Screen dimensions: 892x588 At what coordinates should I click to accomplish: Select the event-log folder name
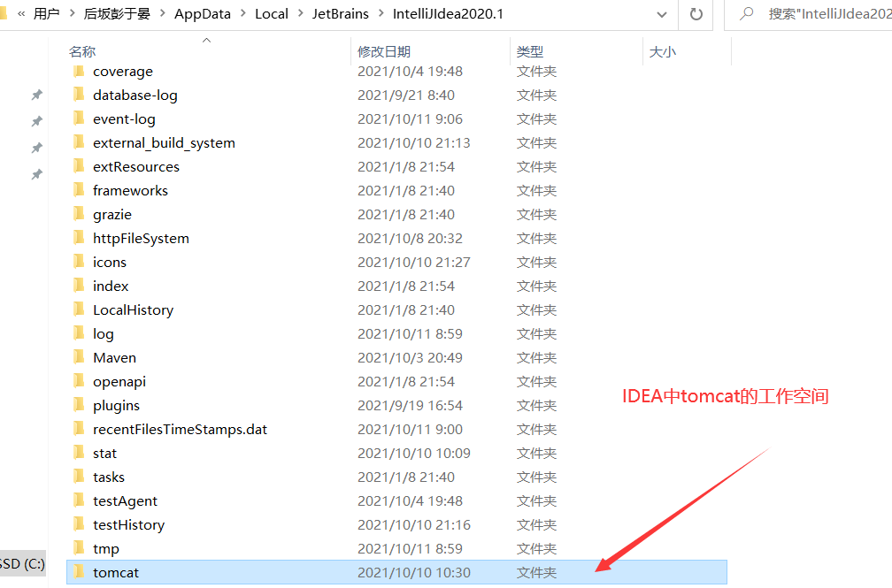click(124, 118)
